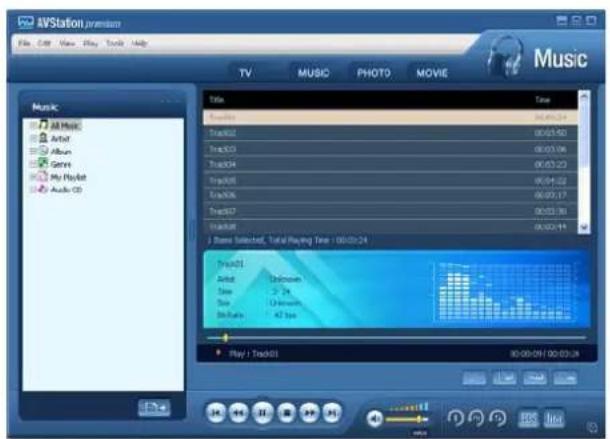Viewport: 610px width, 439px height.
Task: Expand the Album tree node
Action: pyautogui.click(x=33, y=151)
